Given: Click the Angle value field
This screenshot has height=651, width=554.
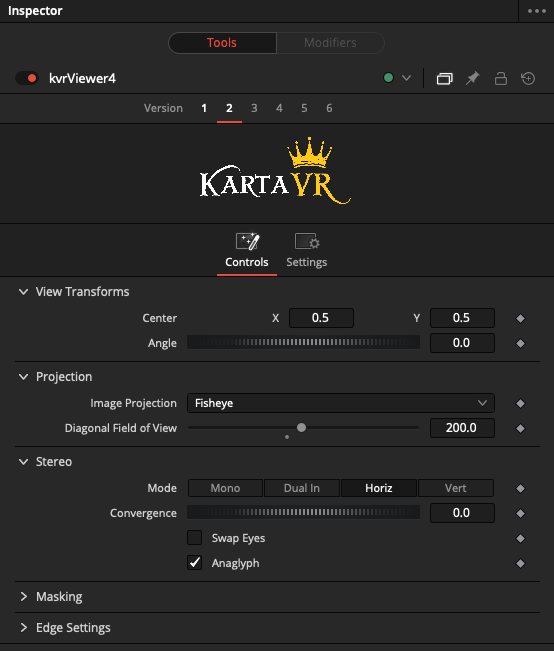Looking at the screenshot, I should pyautogui.click(x=462, y=343).
